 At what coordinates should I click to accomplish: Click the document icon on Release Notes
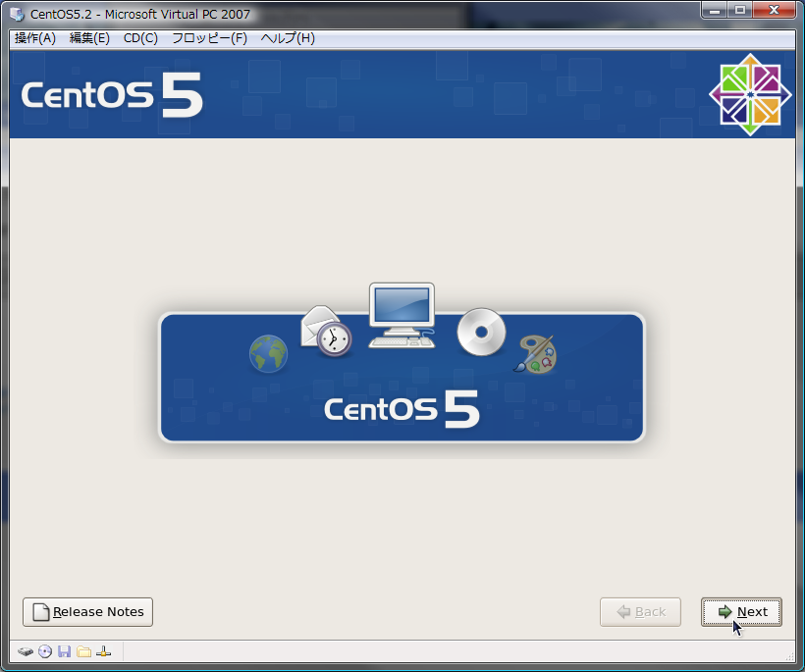tap(41, 612)
